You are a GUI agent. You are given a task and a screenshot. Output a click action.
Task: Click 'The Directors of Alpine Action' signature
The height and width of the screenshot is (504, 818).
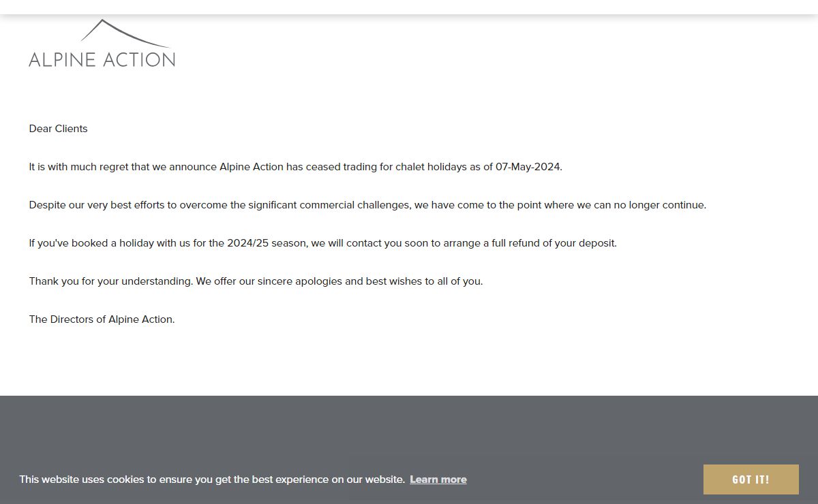tap(102, 319)
